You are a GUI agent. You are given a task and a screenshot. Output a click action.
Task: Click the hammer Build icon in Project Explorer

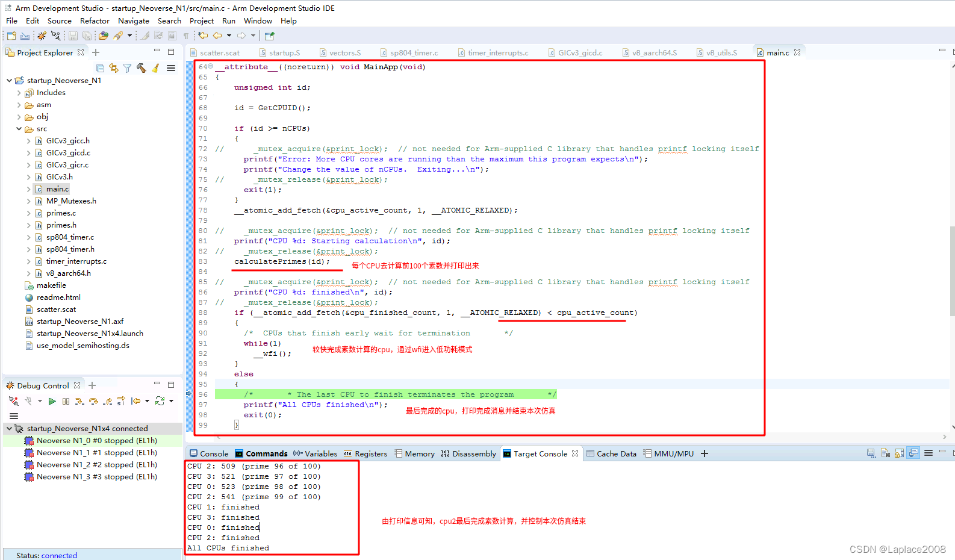pos(142,68)
